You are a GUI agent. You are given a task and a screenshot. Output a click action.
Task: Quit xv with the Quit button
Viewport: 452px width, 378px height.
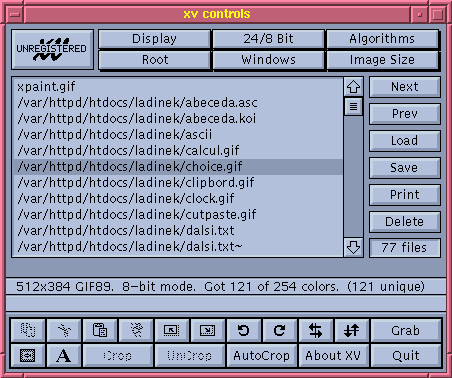click(406, 355)
